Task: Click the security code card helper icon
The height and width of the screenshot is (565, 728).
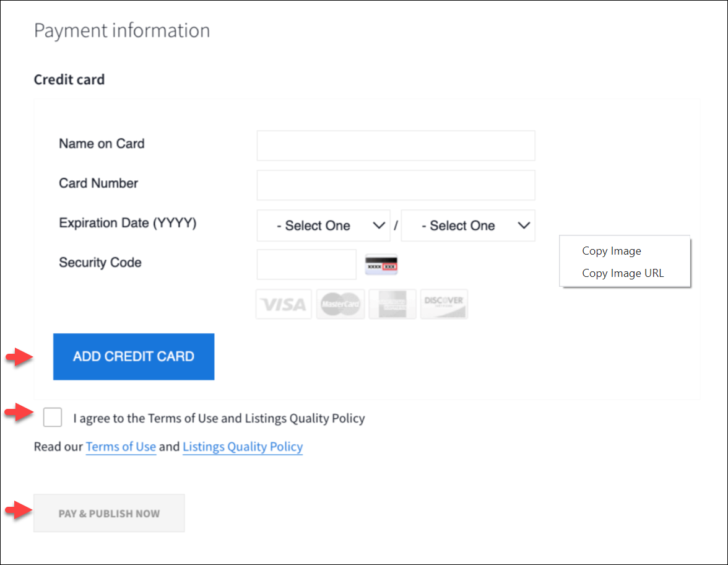Action: pyautogui.click(x=381, y=265)
